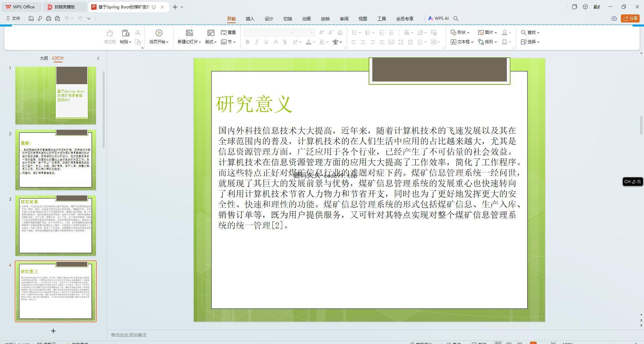
Task: Click the cloud sync icon near Share
Action: click(x=614, y=18)
